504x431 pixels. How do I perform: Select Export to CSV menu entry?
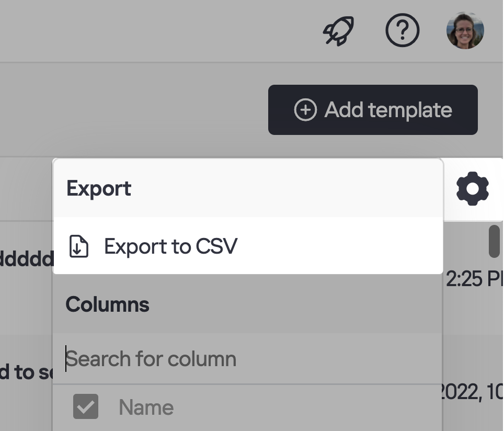point(170,246)
